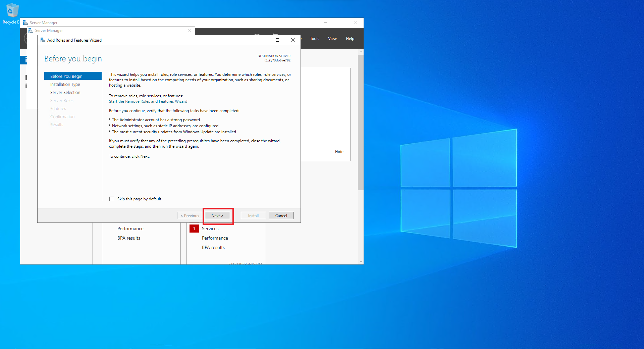
Task: Click the red Services alert badge
Action: click(194, 229)
